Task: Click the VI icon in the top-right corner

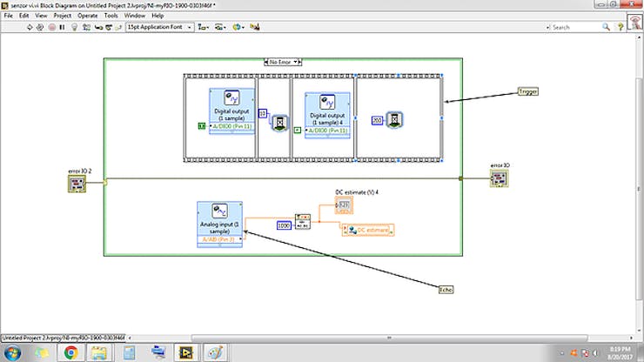Action: [x=634, y=22]
